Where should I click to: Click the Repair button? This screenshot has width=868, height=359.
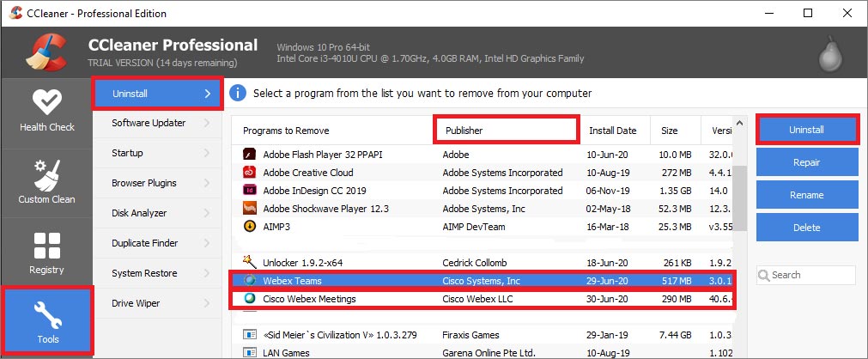806,162
